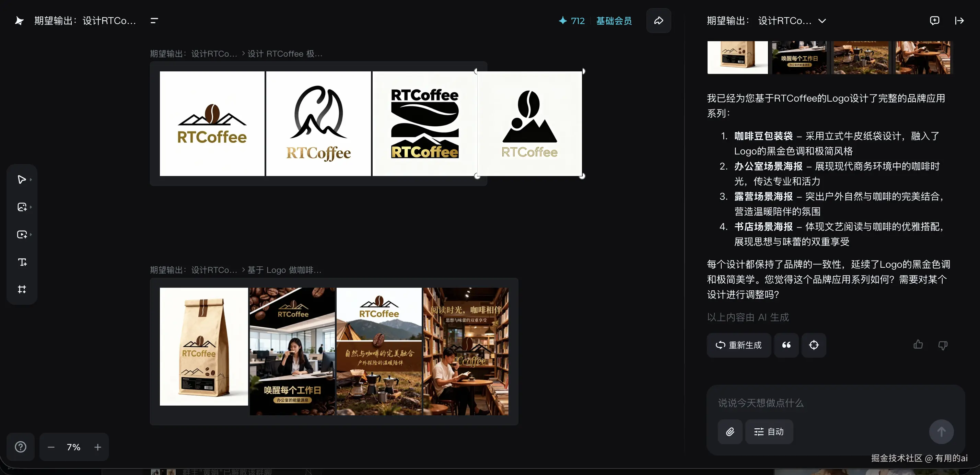Give a thumbs down to response
Screen dimensions: 980x475
point(943,345)
